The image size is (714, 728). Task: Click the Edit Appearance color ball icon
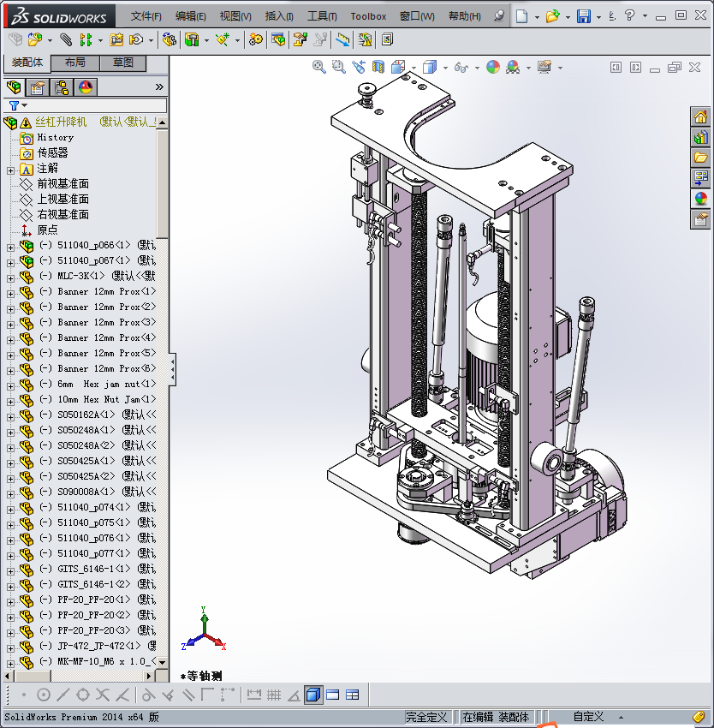point(493,67)
